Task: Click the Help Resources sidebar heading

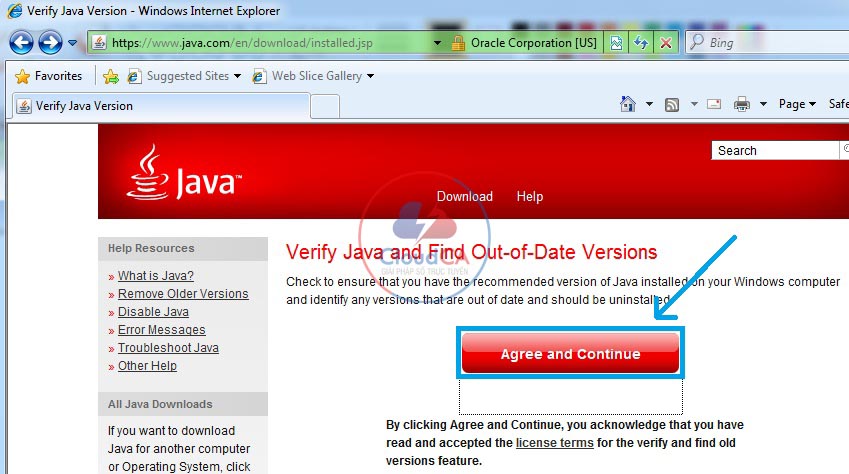Action: 151,248
